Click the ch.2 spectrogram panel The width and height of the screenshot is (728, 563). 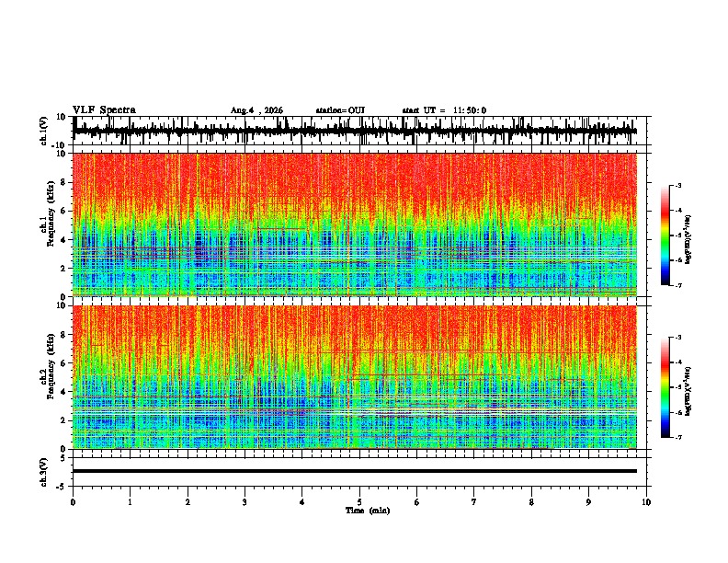coord(355,377)
